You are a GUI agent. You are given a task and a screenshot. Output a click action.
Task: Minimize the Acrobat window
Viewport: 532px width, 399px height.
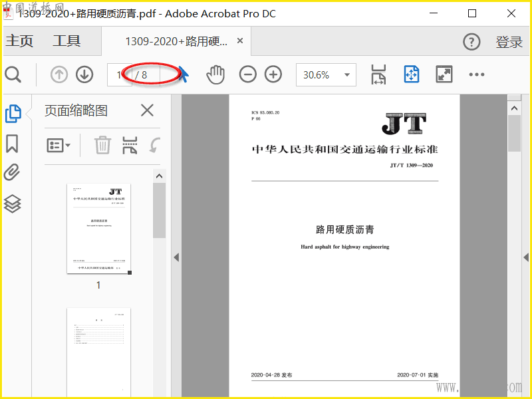click(434, 13)
